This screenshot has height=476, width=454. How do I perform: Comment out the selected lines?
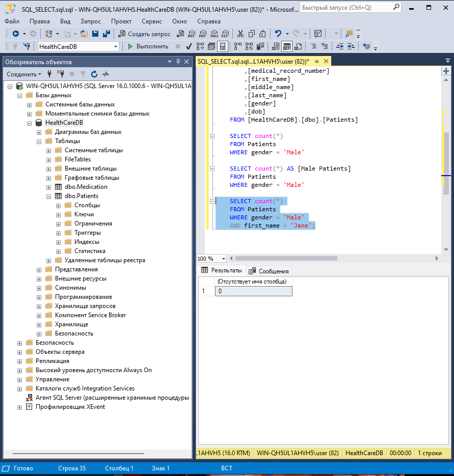point(313,46)
